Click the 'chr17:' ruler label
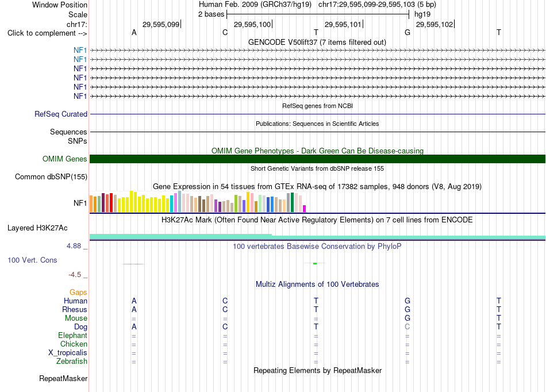Image resolution: width=546 pixels, height=392 pixels. 76,24
